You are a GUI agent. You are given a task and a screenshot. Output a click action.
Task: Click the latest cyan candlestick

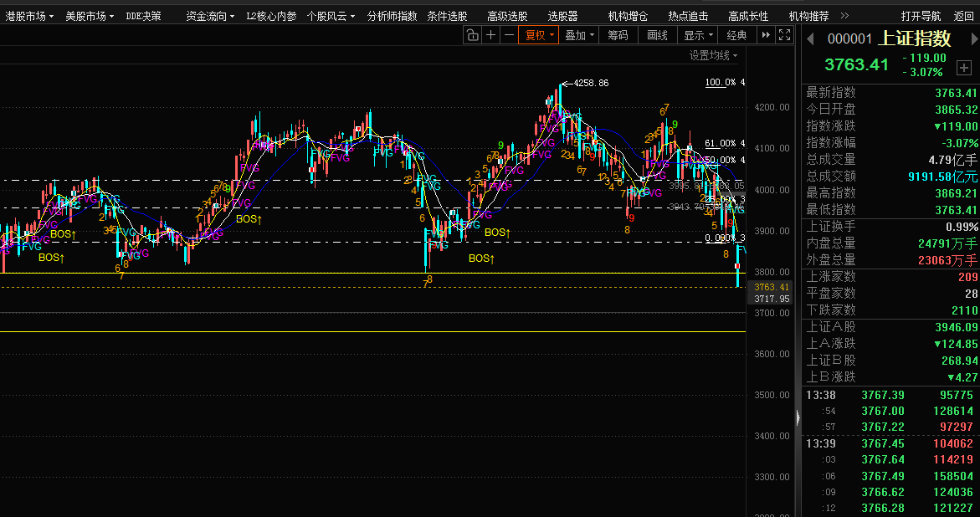(738, 265)
